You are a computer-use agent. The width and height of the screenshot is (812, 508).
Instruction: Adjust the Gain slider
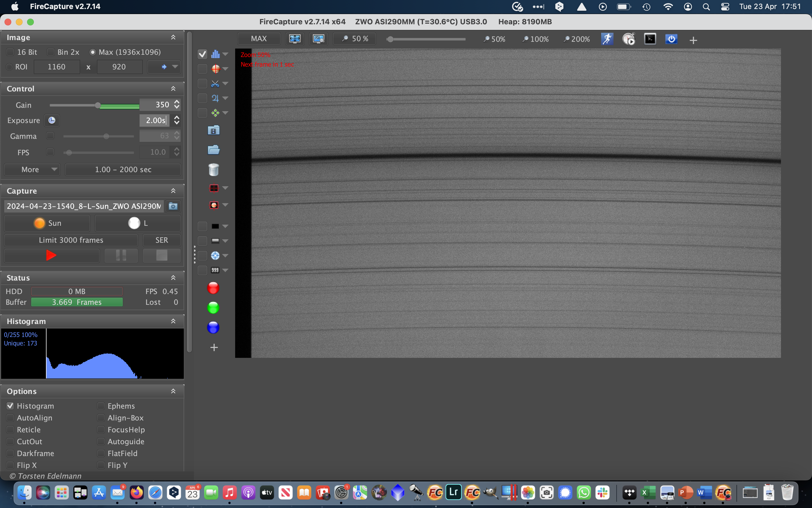pyautogui.click(x=98, y=106)
